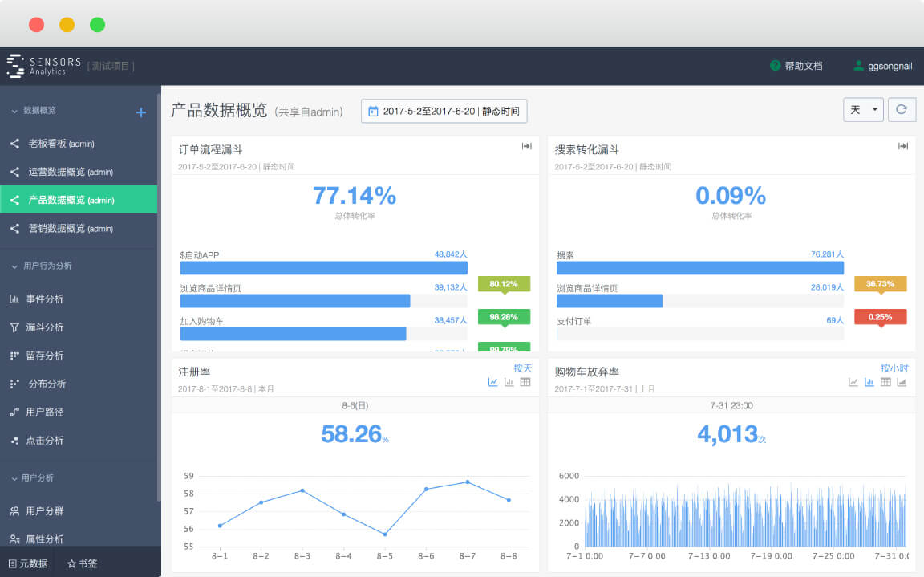Viewport: 924px width, 577px height.
Task: Open 漏斗分析 in the sidebar
Action: pos(44,327)
